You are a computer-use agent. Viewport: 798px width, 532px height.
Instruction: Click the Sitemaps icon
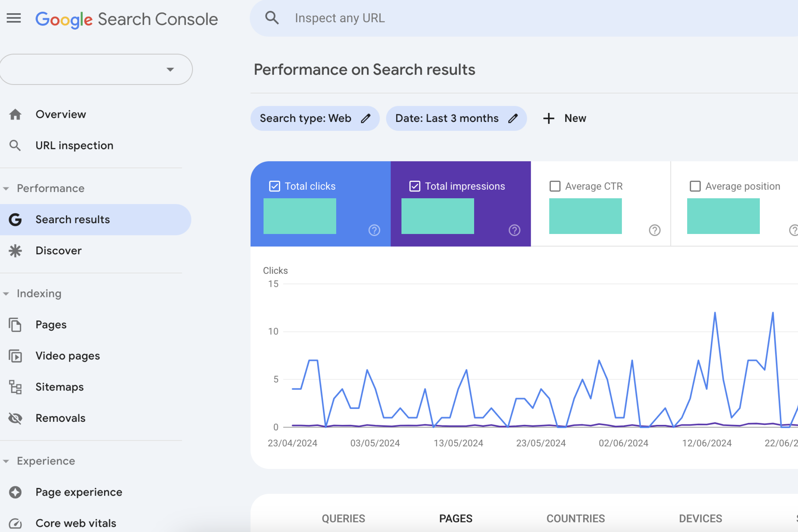15,387
